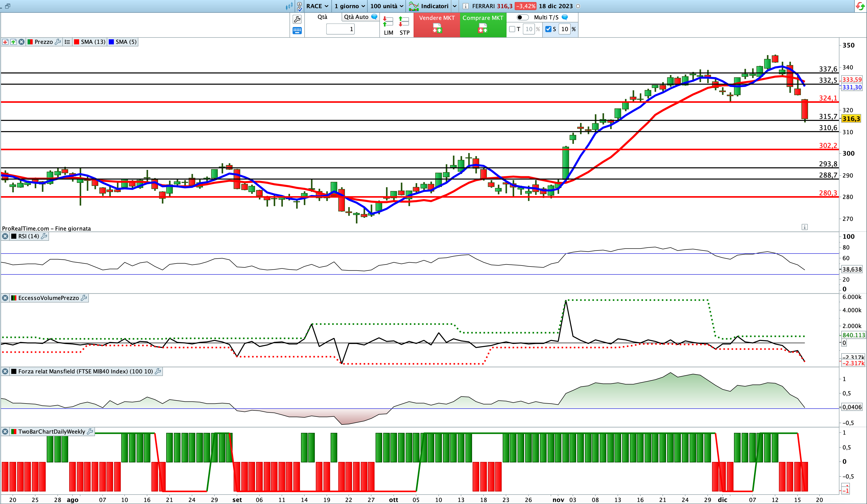This screenshot has height=504, width=867.
Task: Open TwoBarChartDailyWeekly wrench settings
Action: point(90,432)
